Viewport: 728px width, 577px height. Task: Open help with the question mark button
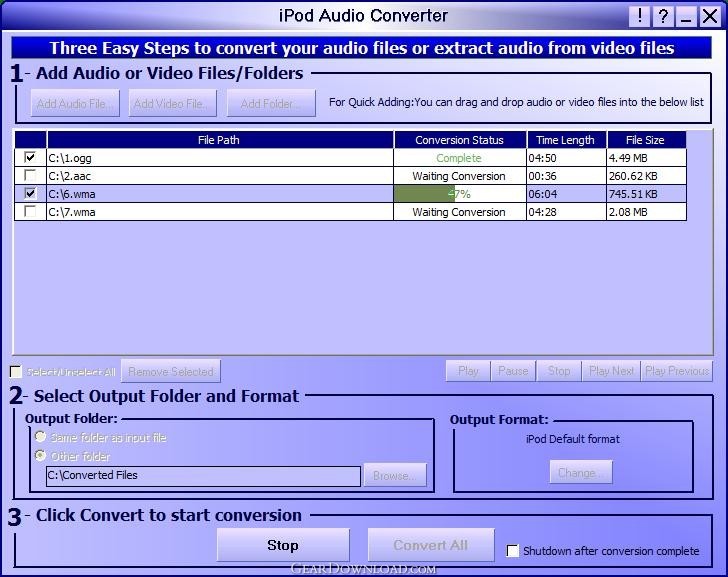tap(663, 17)
